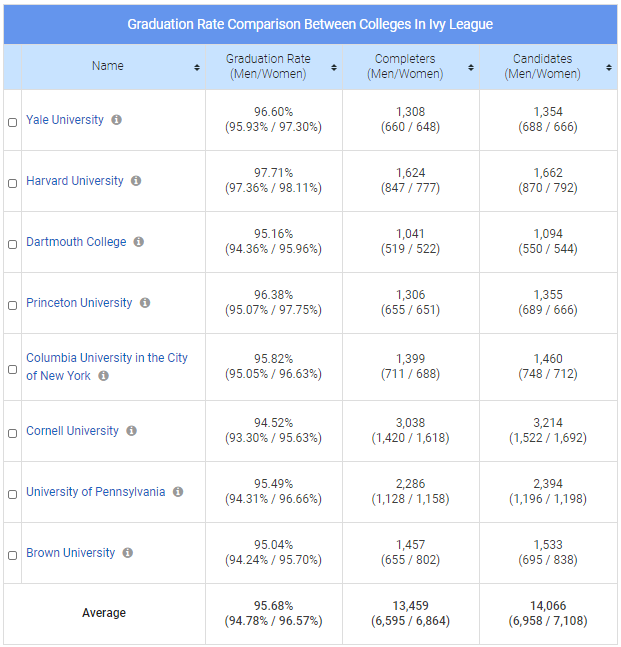Follow the University of Pennsylvania link

[95, 492]
